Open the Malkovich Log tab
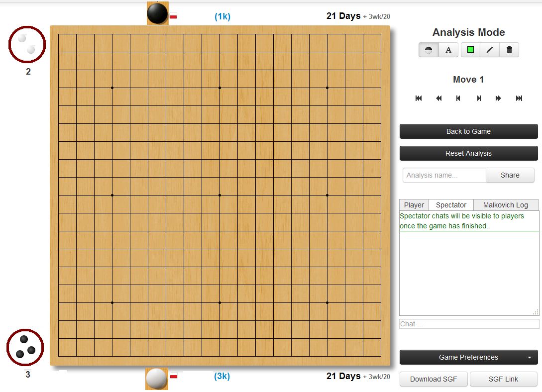This screenshot has width=542, height=392. point(505,205)
